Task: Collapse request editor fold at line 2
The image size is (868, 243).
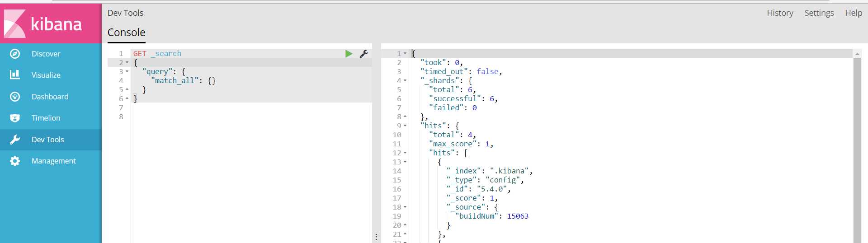Action: click(x=127, y=63)
